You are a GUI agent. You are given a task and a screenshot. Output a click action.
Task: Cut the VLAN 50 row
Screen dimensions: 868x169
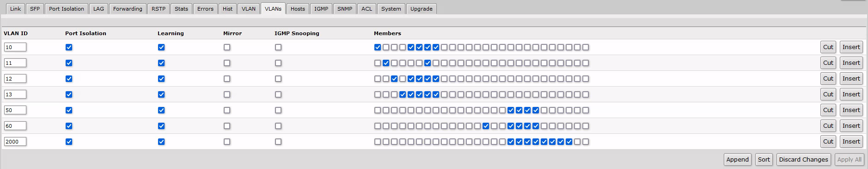pyautogui.click(x=828, y=110)
